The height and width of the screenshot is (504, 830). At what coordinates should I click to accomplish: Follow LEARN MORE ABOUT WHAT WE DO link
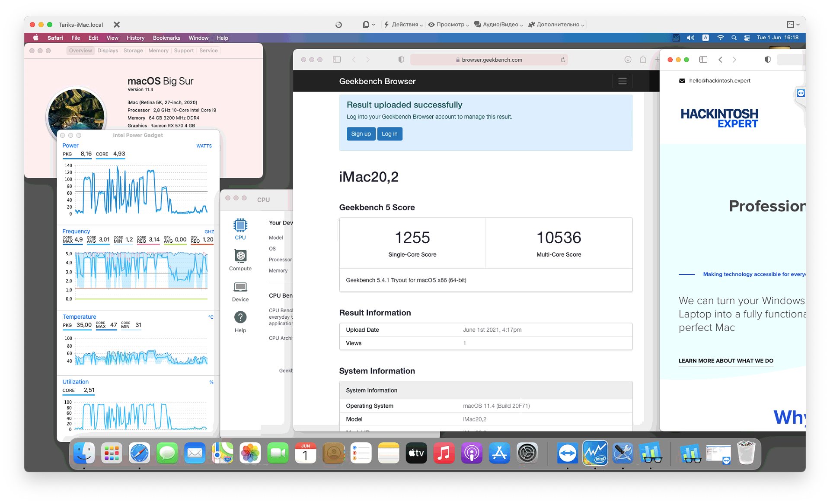click(726, 361)
